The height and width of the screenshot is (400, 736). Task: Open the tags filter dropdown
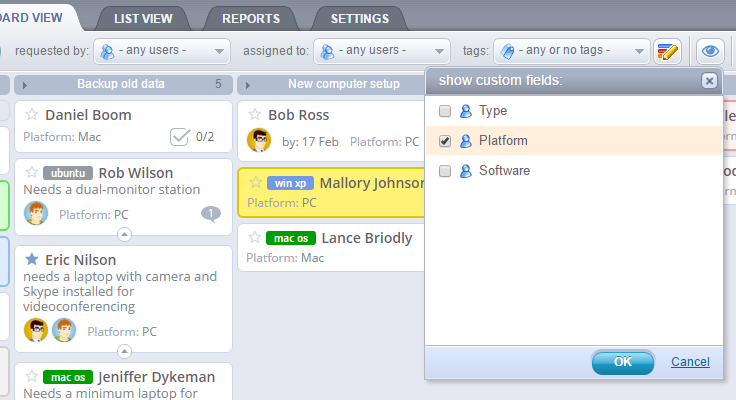click(x=572, y=51)
